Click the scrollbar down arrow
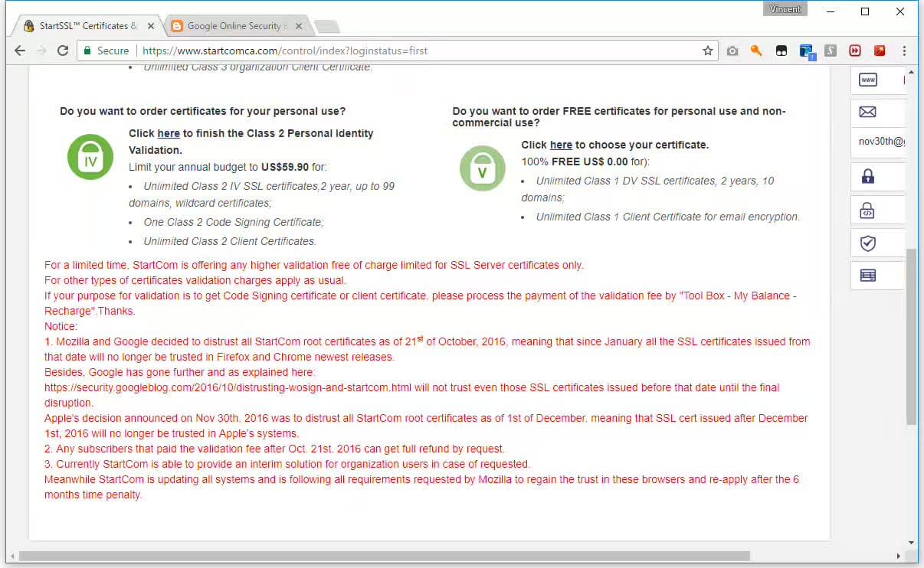 tap(911, 542)
